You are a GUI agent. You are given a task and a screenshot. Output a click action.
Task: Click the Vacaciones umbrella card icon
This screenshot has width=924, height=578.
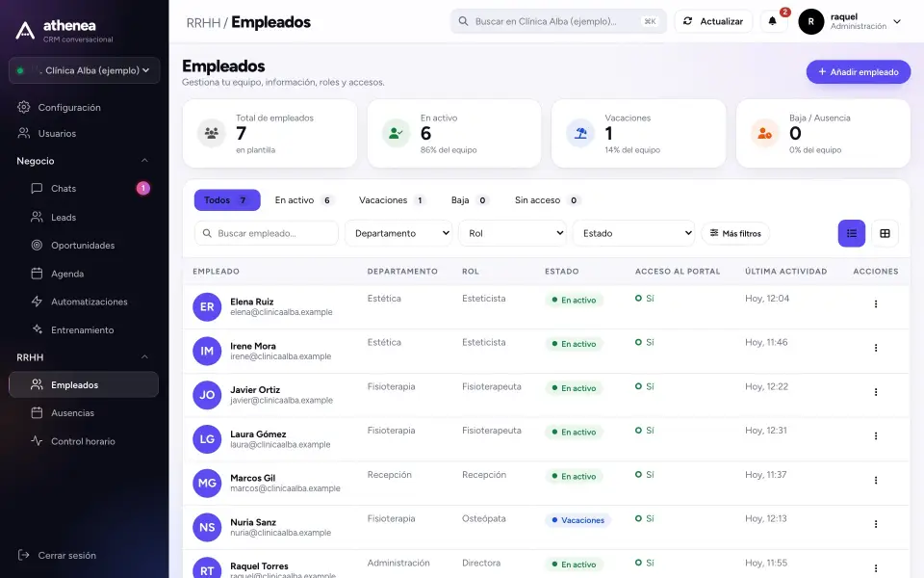point(580,133)
